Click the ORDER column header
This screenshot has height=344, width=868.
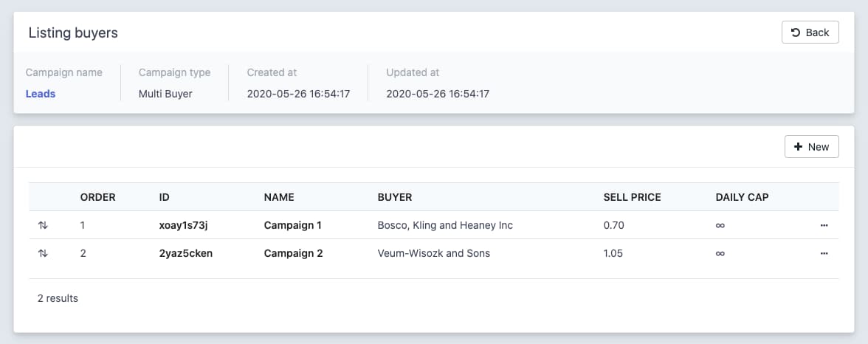pos(97,197)
